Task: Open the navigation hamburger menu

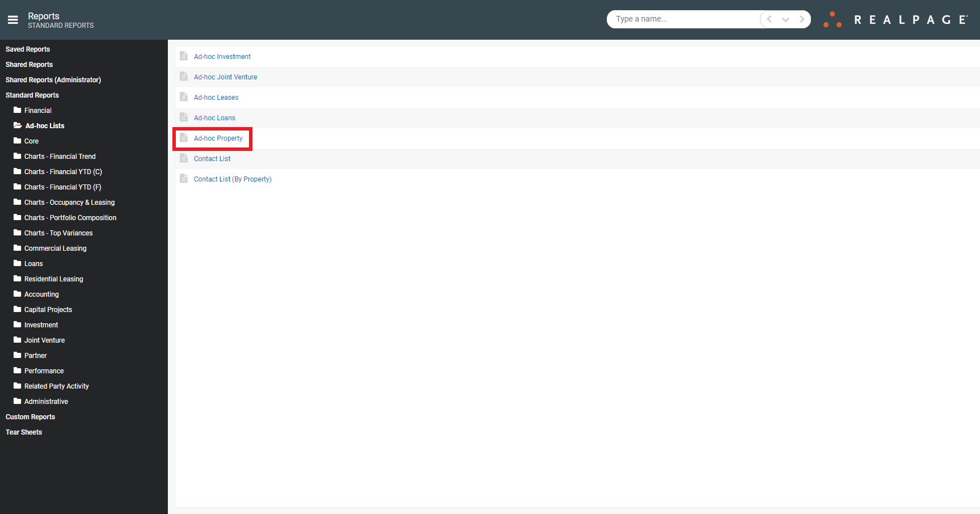Action: [x=12, y=19]
